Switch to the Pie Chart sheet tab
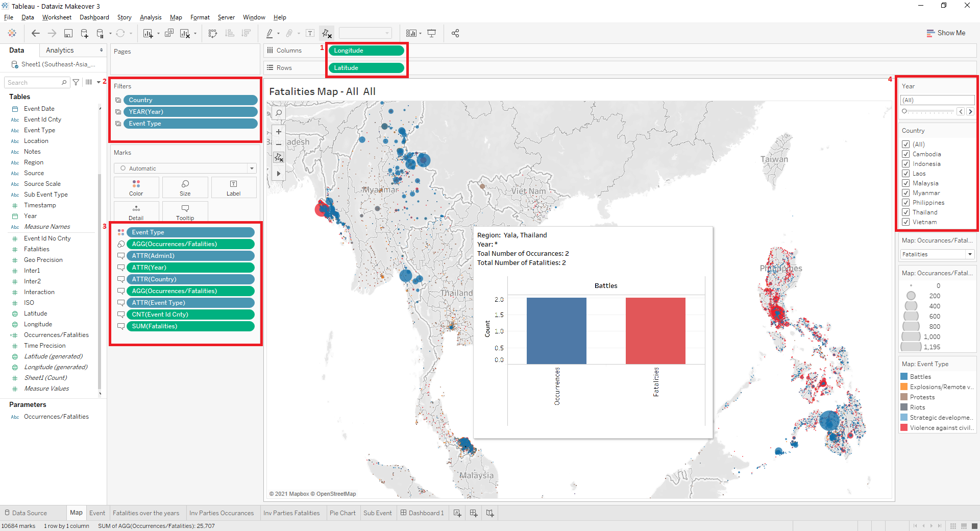This screenshot has width=980, height=531. tap(342, 513)
